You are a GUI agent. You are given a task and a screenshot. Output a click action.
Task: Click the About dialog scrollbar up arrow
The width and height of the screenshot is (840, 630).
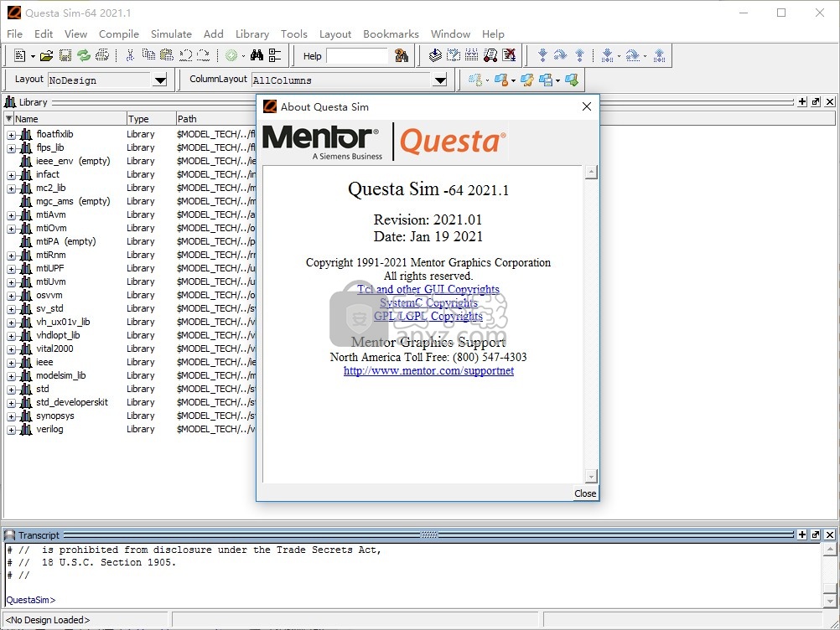click(x=591, y=173)
